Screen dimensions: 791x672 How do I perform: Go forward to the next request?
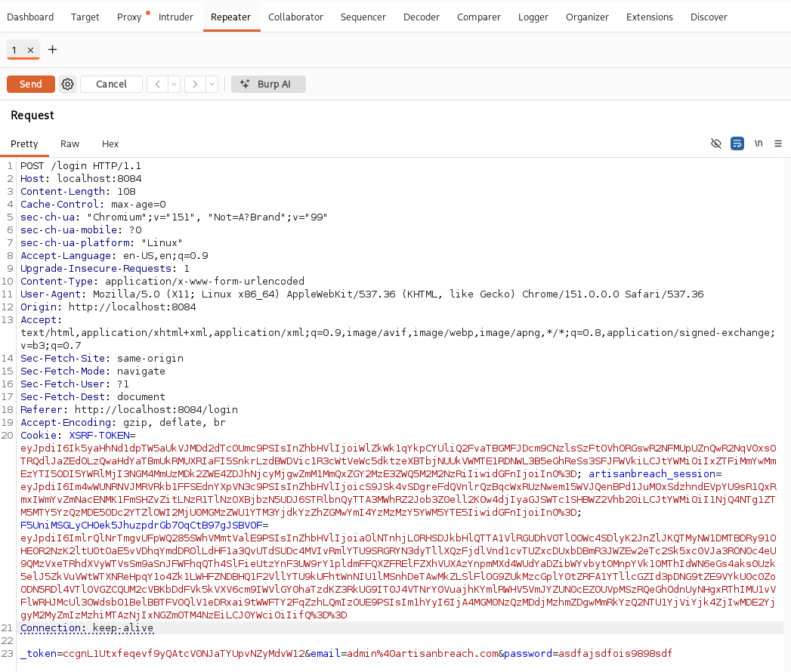click(x=195, y=85)
